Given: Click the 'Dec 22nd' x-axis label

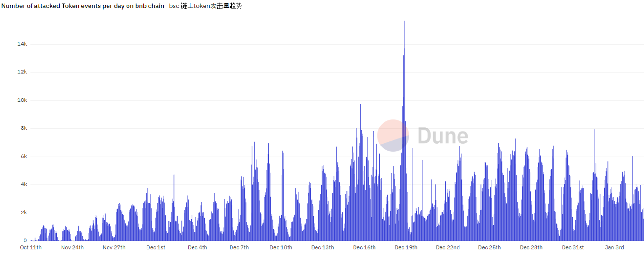Looking at the screenshot, I should [448, 248].
